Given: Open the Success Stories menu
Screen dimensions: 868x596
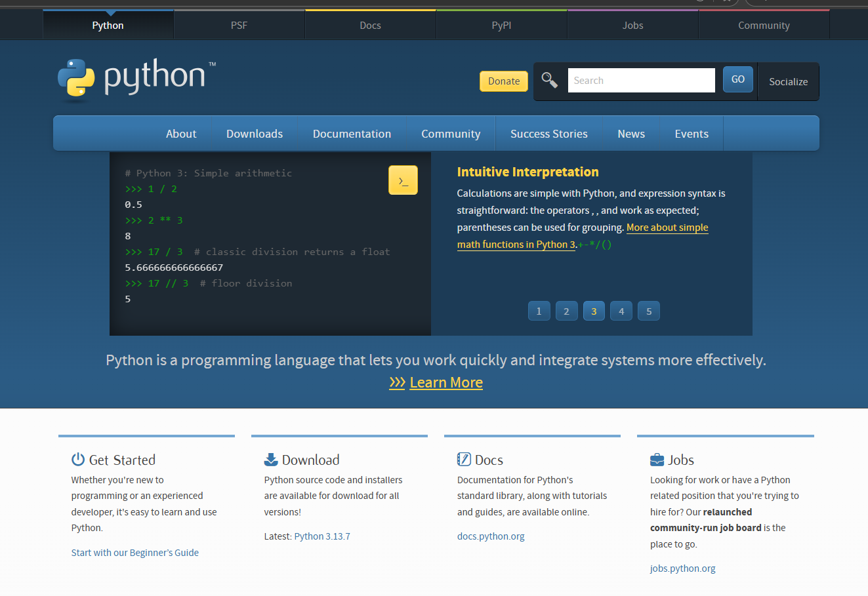Looking at the screenshot, I should pyautogui.click(x=549, y=134).
